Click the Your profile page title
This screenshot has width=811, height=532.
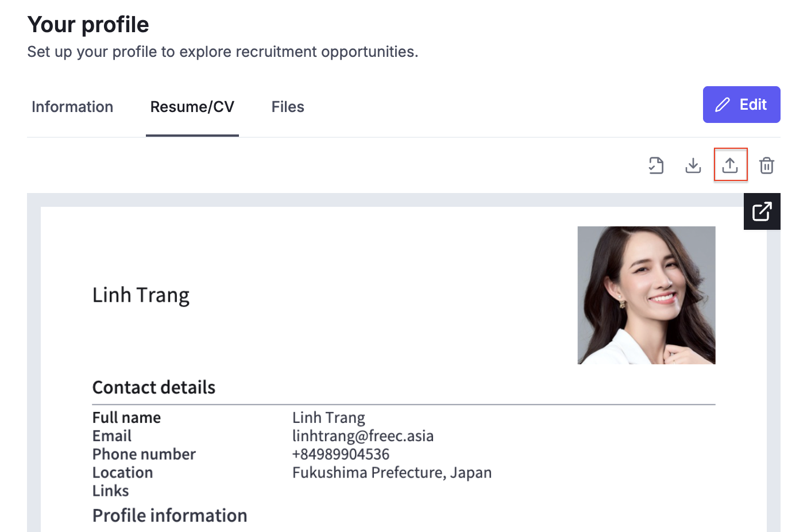[x=88, y=25]
